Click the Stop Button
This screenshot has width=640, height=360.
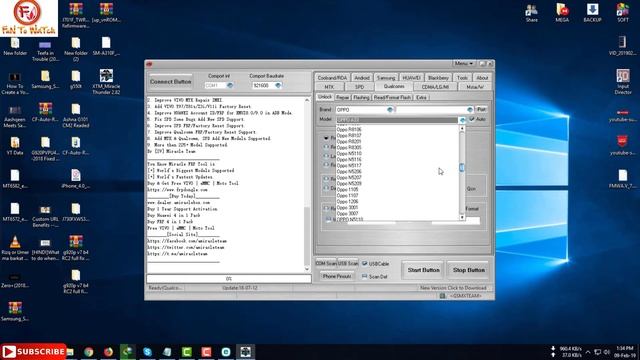(x=469, y=270)
